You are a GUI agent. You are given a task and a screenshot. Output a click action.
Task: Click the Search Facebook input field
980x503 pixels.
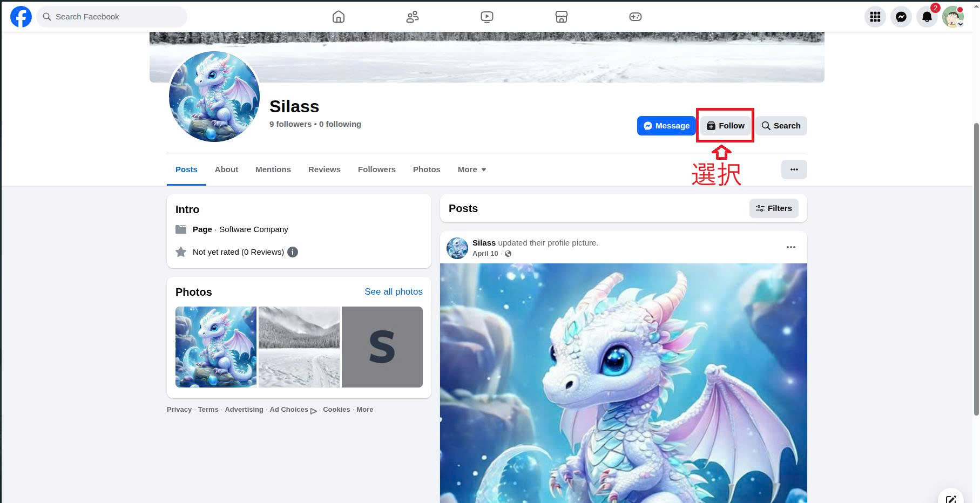click(x=113, y=17)
